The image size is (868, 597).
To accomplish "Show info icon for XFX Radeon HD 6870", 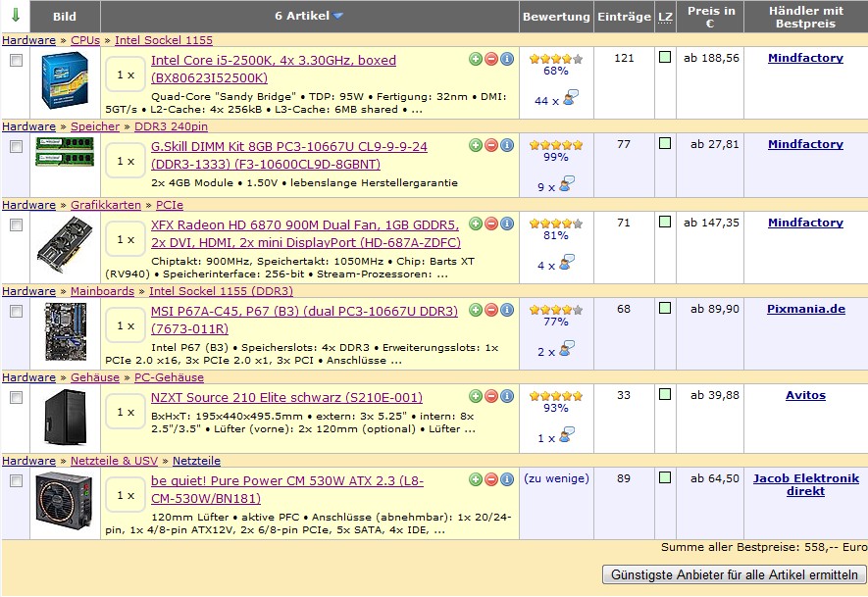I will coord(506,224).
